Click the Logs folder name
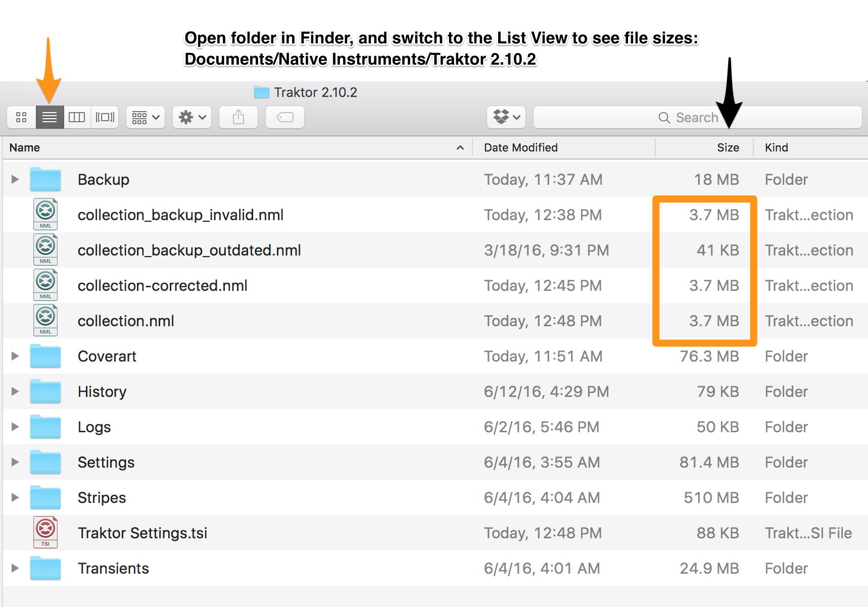Viewport: 868px width, 607px height. click(x=94, y=427)
